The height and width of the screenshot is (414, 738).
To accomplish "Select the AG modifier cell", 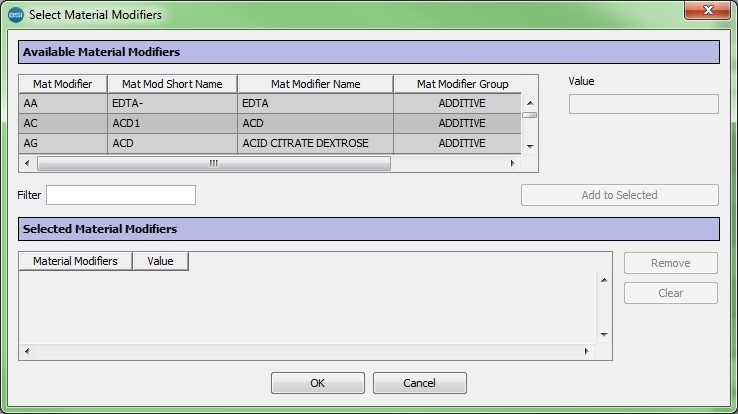I will coord(63,143).
